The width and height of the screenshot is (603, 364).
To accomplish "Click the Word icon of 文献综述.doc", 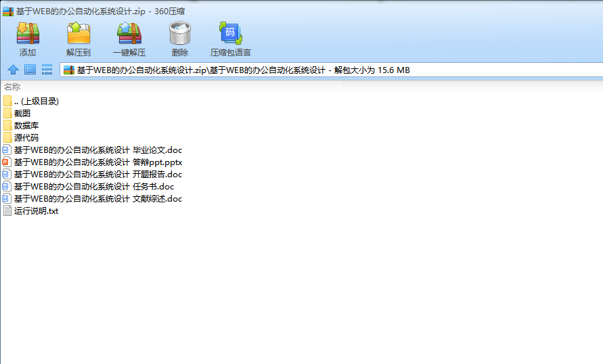I will (x=7, y=199).
